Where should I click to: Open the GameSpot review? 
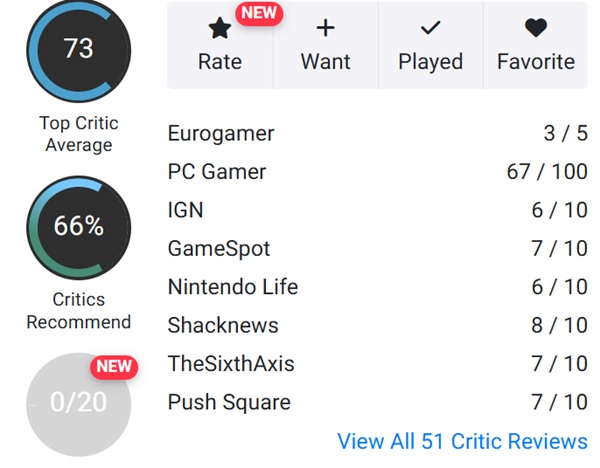click(x=219, y=249)
